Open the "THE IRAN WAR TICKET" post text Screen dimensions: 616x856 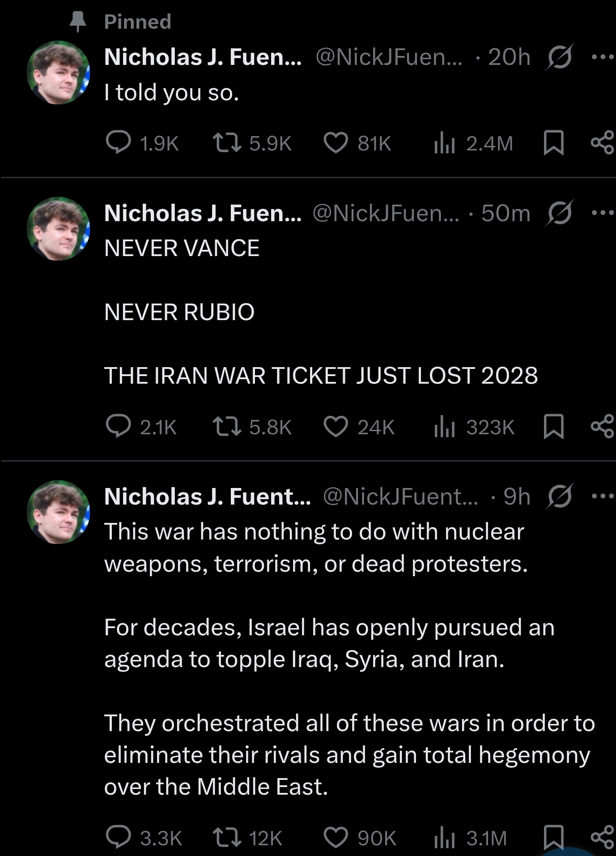click(x=321, y=375)
